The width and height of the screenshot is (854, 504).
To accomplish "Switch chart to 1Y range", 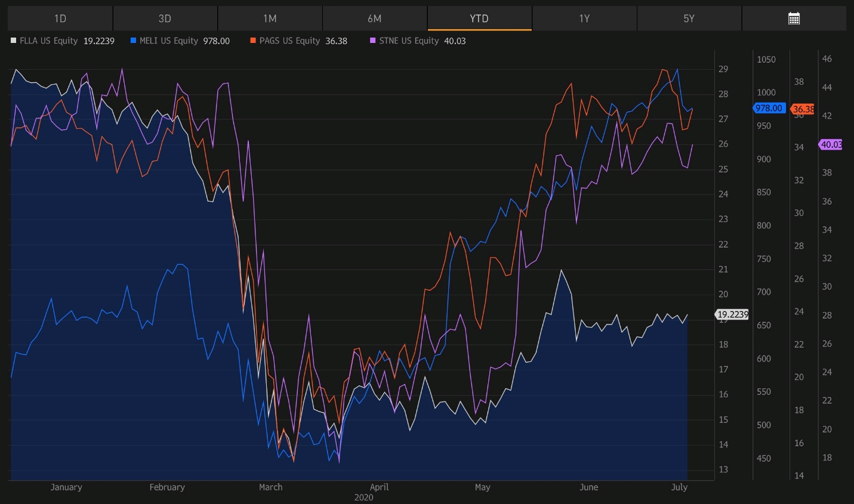I will (x=584, y=18).
